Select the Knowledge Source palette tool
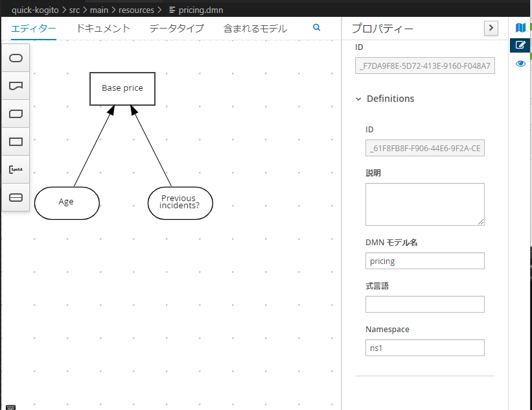The width and height of the screenshot is (532, 410). 16,86
